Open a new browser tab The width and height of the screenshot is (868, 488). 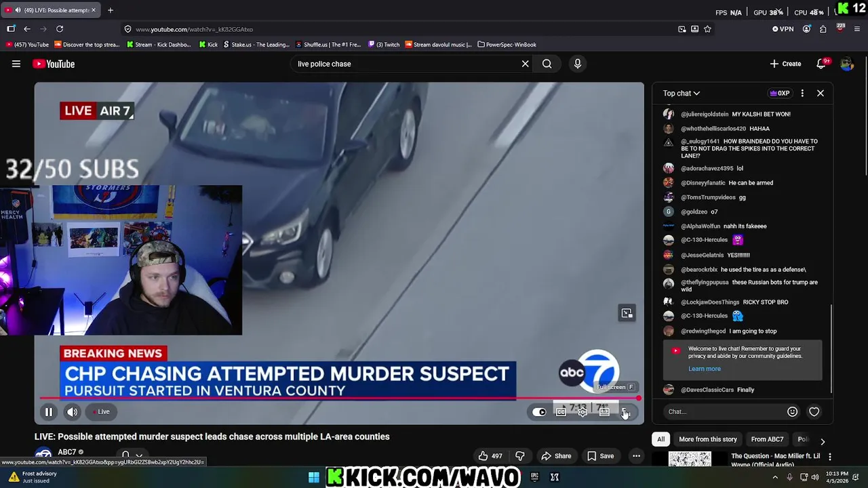pyautogui.click(x=111, y=10)
